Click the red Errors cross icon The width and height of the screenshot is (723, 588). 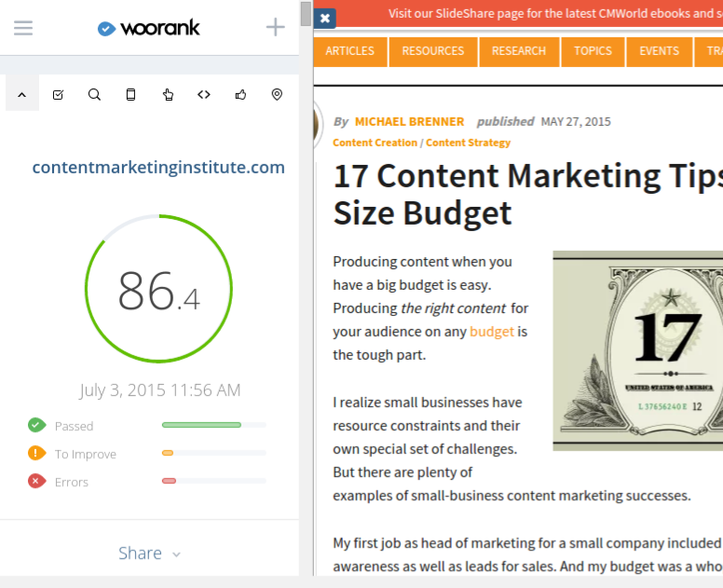click(37, 481)
